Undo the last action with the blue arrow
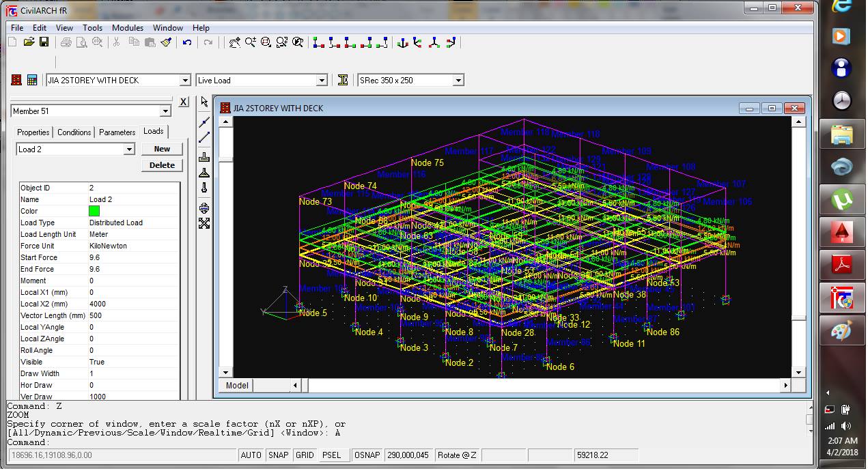868x471 pixels. (187, 42)
